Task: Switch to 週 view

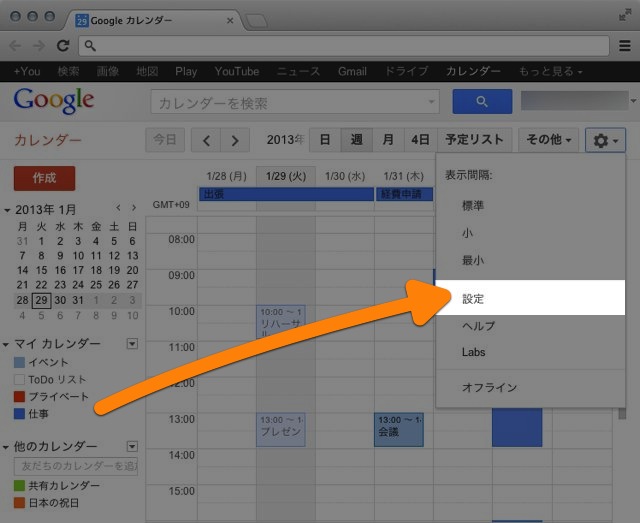Action: pyautogui.click(x=356, y=140)
